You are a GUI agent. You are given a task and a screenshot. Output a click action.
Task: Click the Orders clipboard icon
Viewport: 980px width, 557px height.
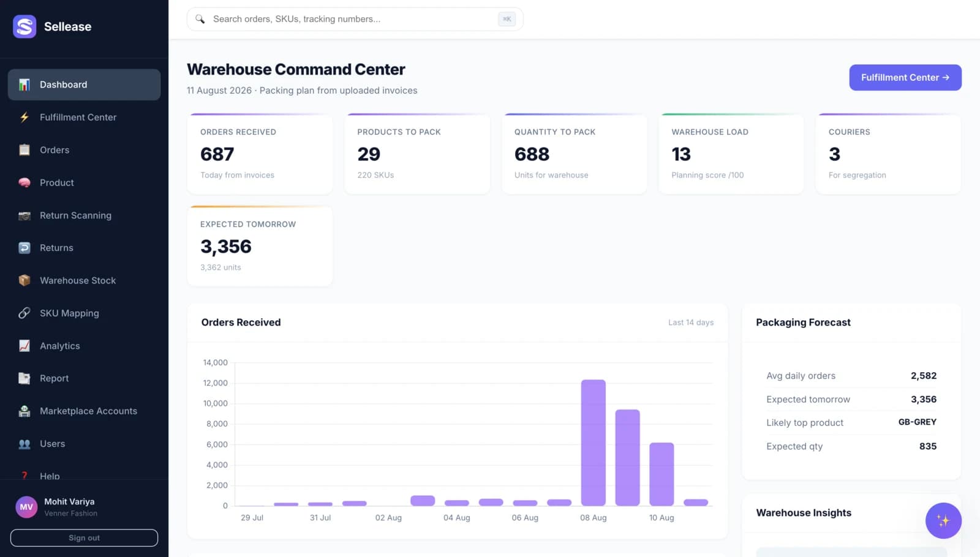(24, 150)
